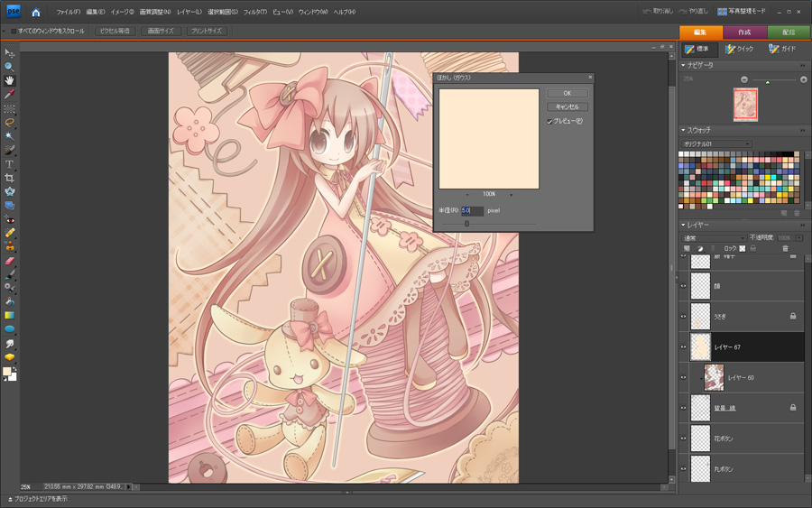Open the ナビゲータ panel flyout menu
The width and height of the screenshot is (812, 508).
[803, 65]
